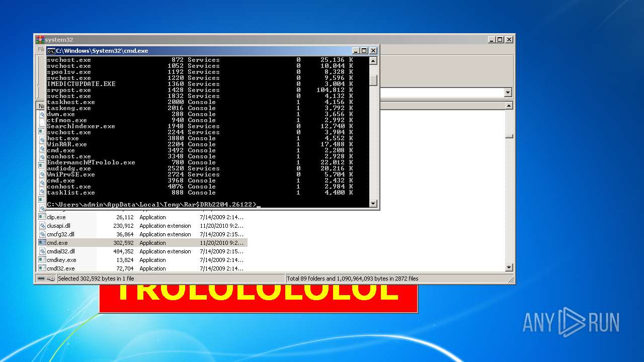
Task: Click the drive icon in WinRAR status bar
Action: pyautogui.click(x=41, y=279)
